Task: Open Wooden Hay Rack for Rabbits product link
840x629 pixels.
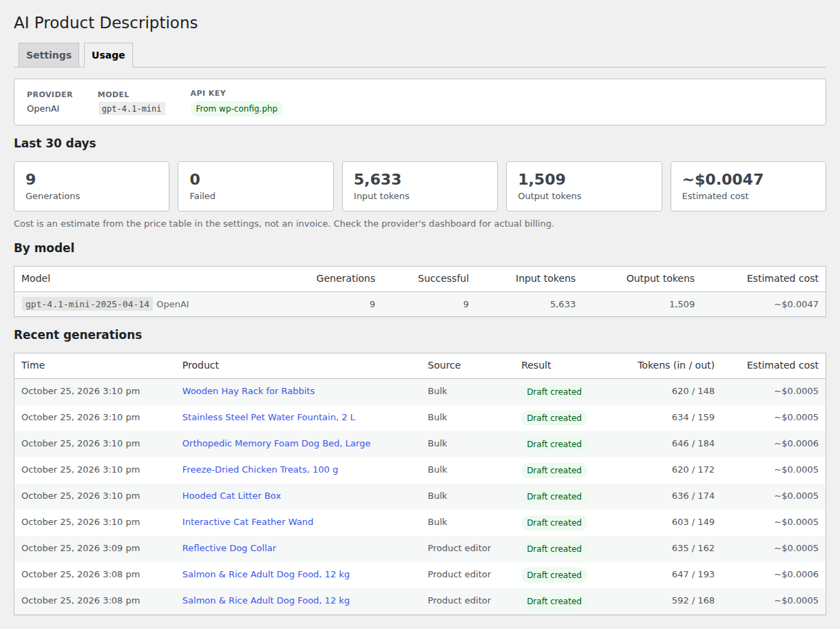Action: coord(249,391)
